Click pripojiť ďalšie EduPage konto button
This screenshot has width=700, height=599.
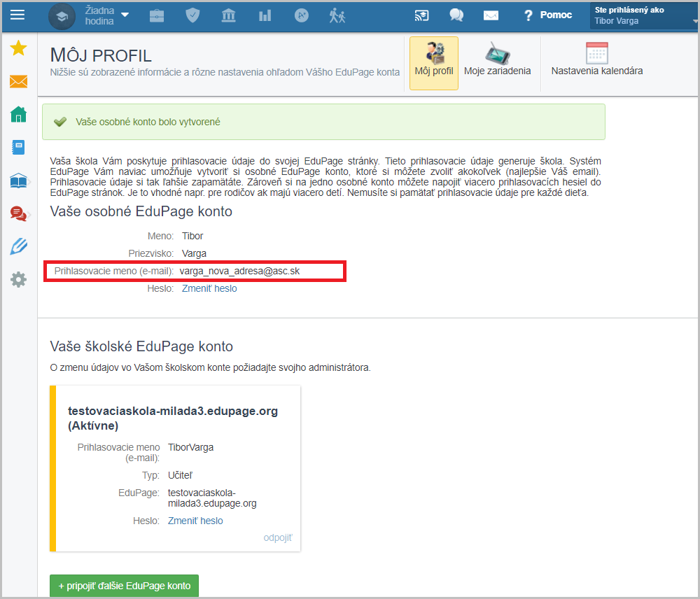click(x=124, y=586)
